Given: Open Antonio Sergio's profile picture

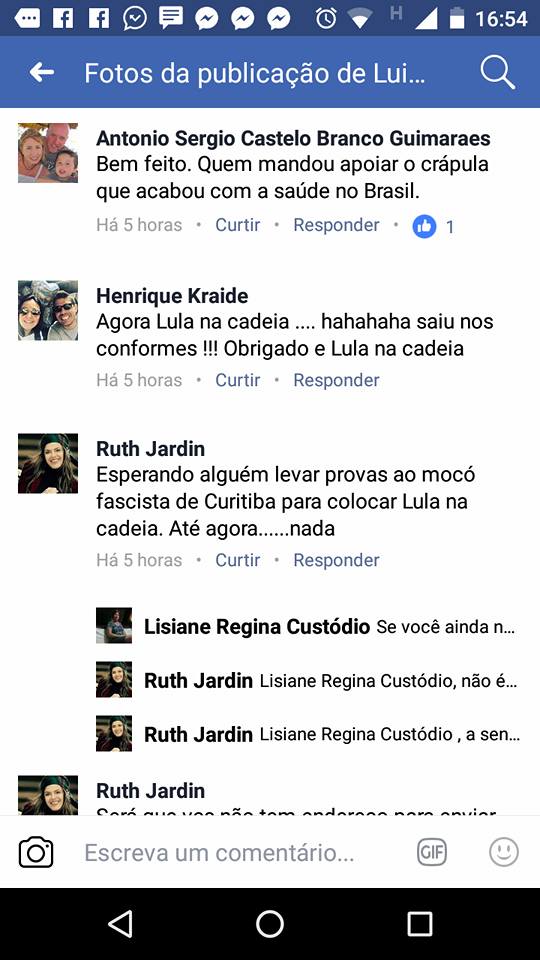Looking at the screenshot, I should click(48, 152).
